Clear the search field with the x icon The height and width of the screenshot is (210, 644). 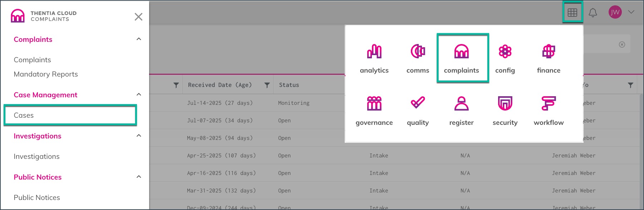[x=622, y=44]
